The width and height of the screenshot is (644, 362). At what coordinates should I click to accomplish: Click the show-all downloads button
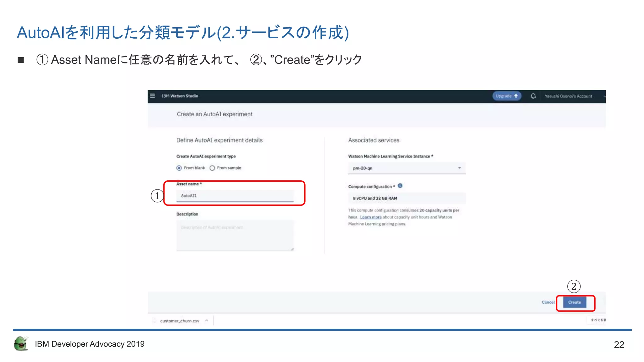pyautogui.click(x=597, y=320)
